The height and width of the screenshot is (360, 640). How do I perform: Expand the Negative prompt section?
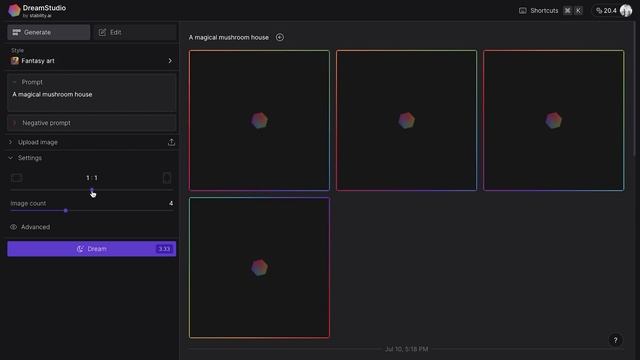(91, 123)
